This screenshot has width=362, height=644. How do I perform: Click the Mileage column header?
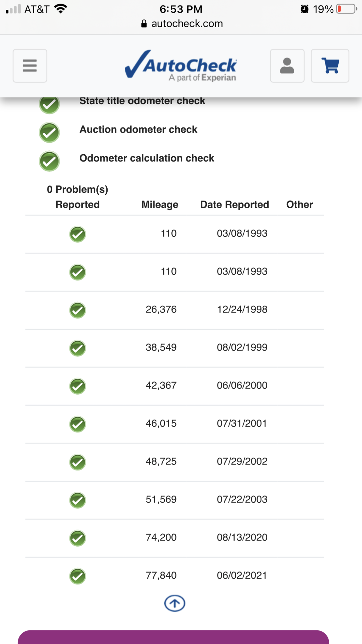click(160, 204)
